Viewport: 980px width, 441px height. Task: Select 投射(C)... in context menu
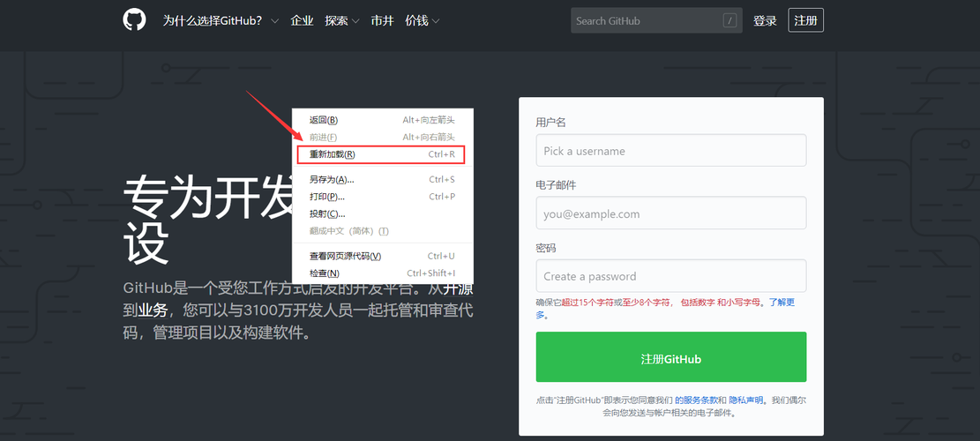383,213
